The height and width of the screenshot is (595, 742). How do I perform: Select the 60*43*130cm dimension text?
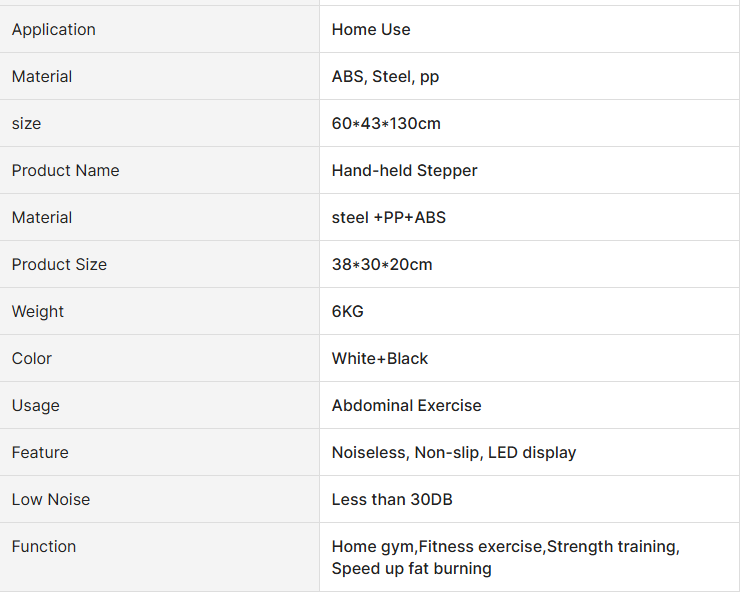click(x=386, y=124)
